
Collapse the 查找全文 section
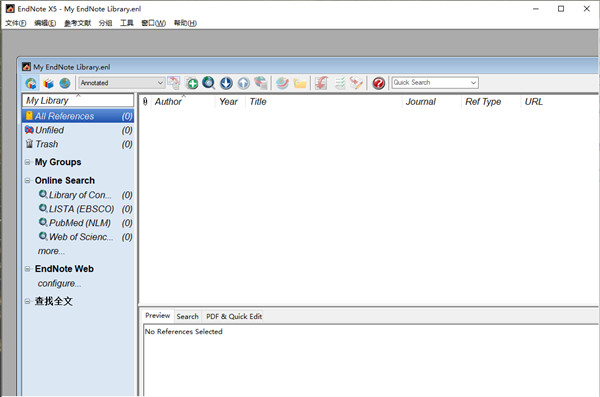point(28,302)
